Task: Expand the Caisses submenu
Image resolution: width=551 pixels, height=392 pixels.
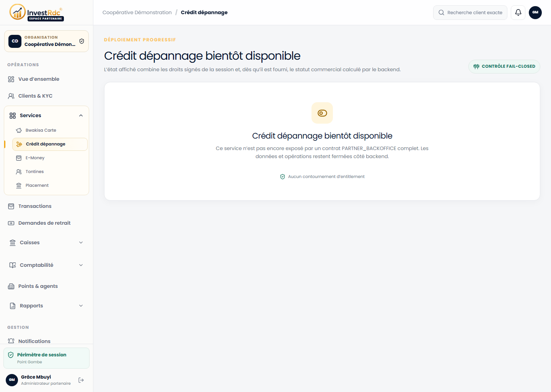Action: [81, 243]
